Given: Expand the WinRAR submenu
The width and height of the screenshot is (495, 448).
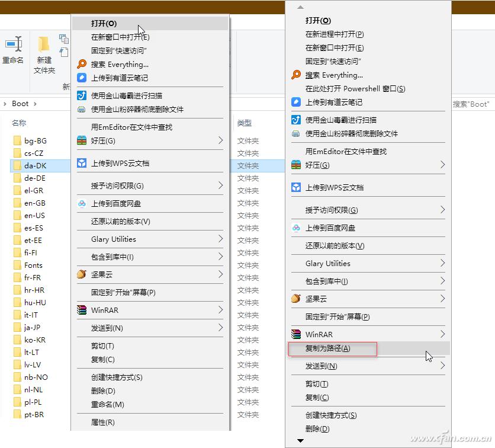Looking at the screenshot, I should (110, 311).
